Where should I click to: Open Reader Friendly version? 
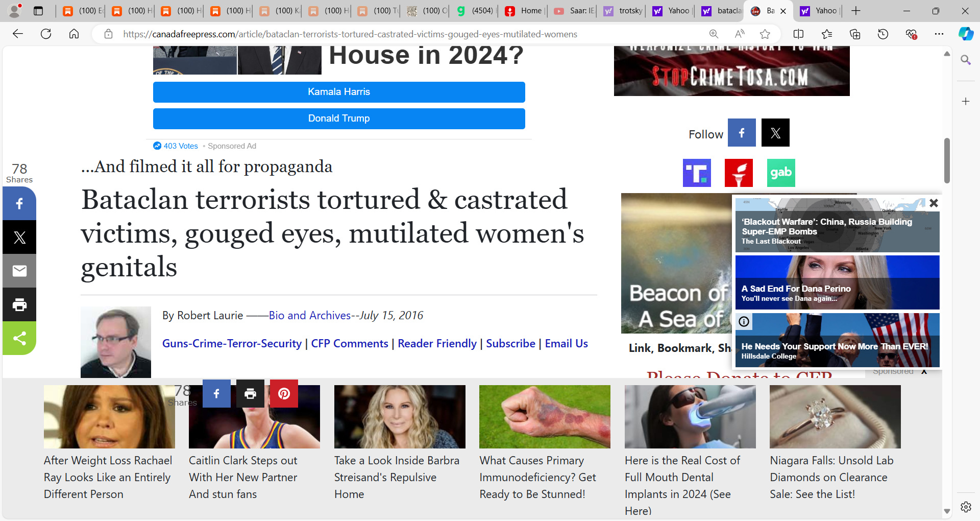437,344
